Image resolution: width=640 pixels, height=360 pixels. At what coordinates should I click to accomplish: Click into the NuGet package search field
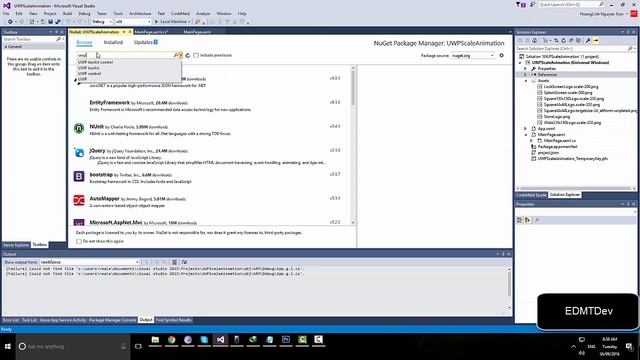(125, 55)
